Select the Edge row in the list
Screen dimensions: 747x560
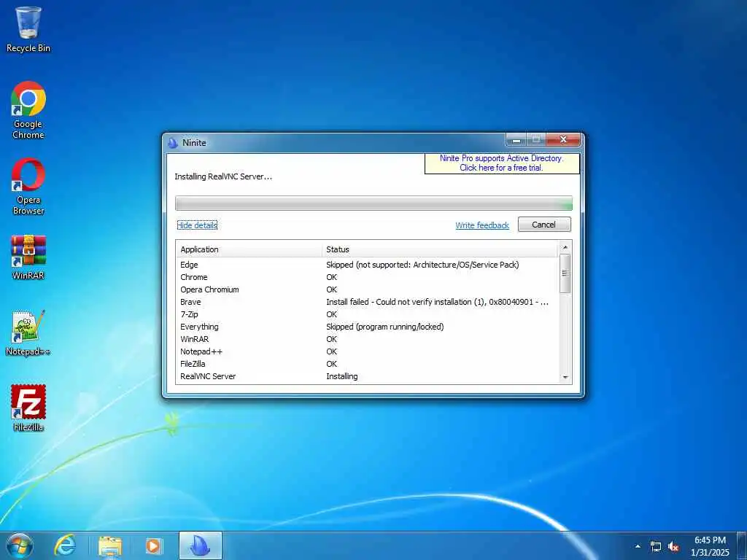pyautogui.click(x=368, y=265)
